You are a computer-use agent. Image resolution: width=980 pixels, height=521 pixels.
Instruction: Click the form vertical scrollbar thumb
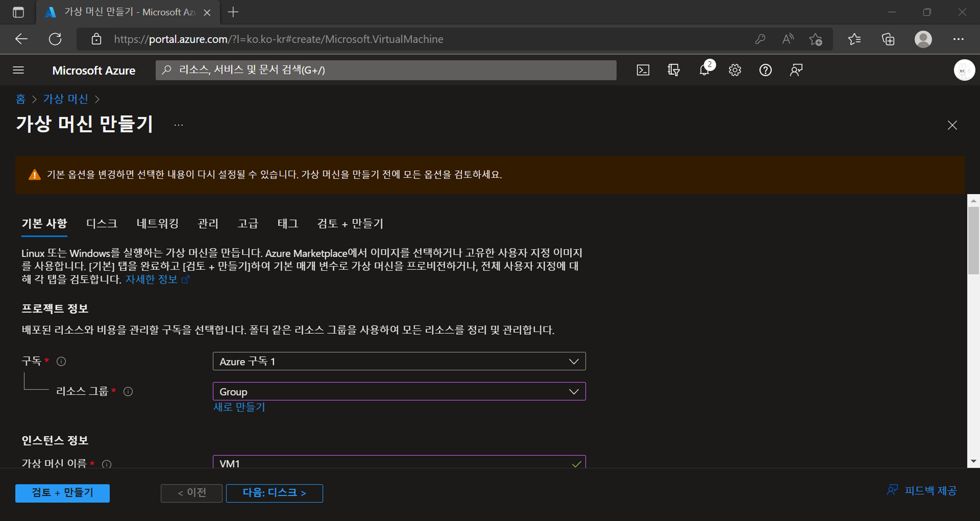coord(973,241)
